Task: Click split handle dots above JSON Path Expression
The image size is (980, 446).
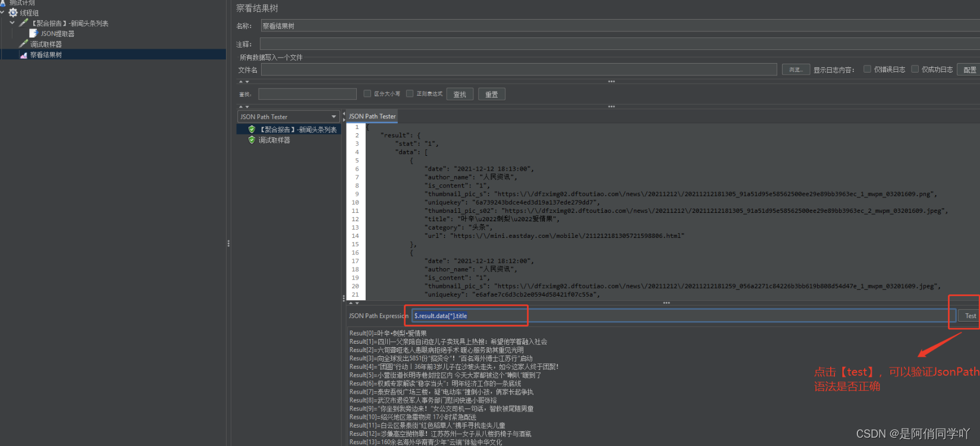Action: tap(666, 303)
